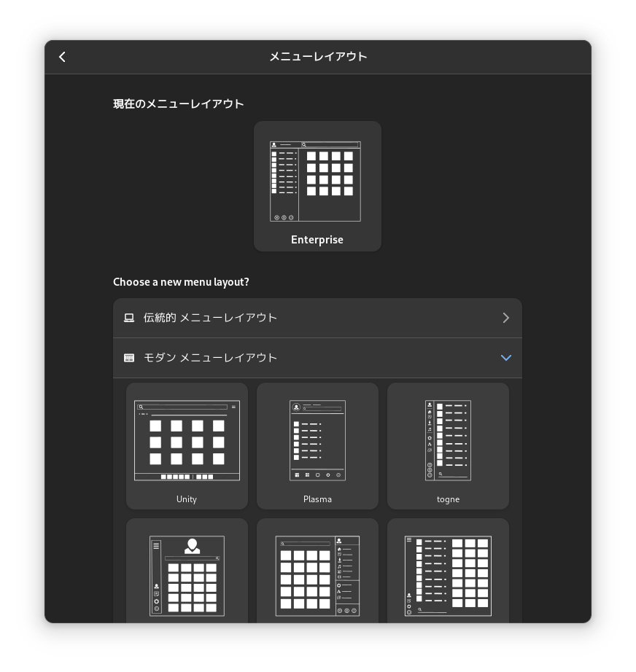Click the 'Choose a new menu layout?' heading
636x672 pixels.
[181, 282]
